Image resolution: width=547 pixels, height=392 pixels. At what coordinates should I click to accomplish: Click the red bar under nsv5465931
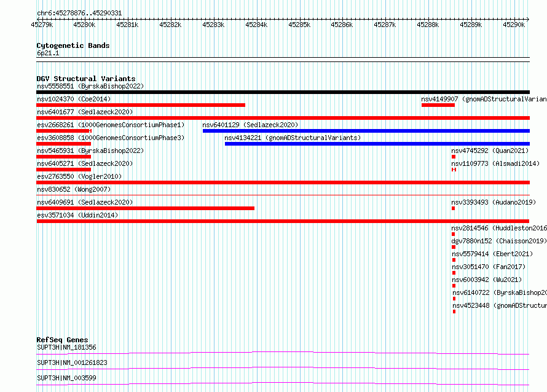click(x=63, y=157)
